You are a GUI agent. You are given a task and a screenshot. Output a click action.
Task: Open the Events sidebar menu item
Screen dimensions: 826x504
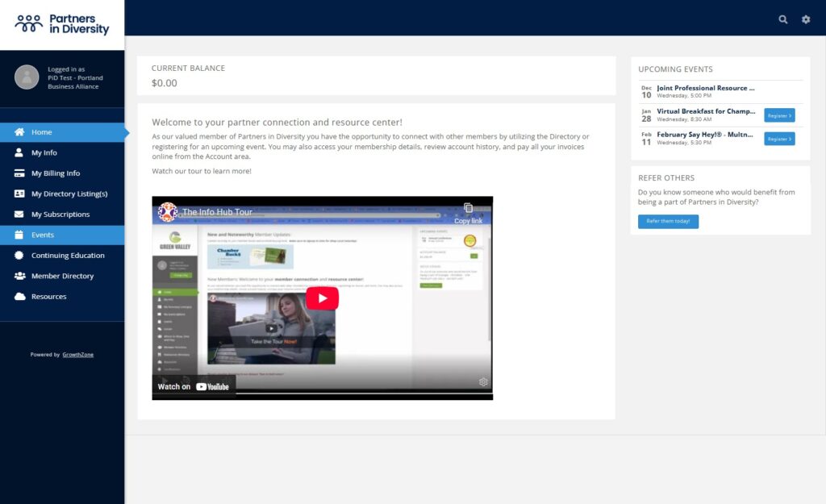pyautogui.click(x=43, y=235)
